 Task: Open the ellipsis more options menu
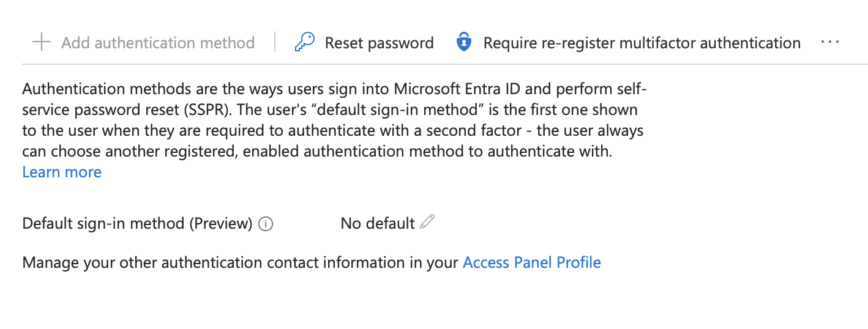point(830,43)
